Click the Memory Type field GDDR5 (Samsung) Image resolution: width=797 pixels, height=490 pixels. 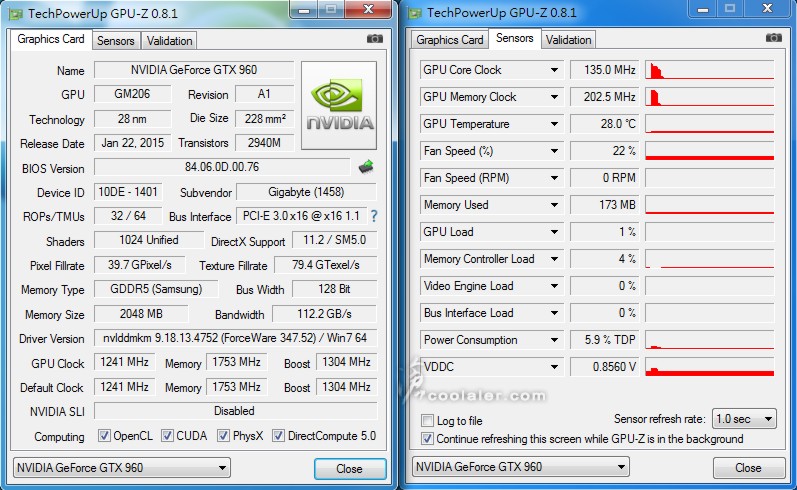tap(156, 289)
